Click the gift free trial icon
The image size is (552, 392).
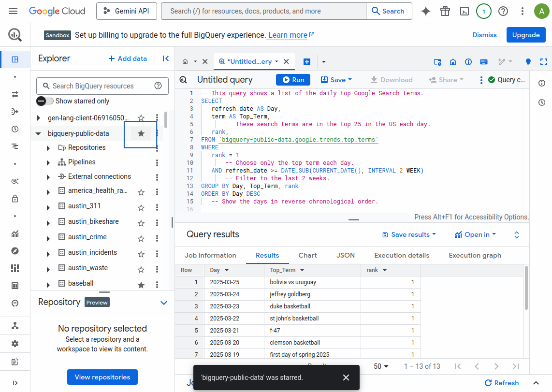(445, 11)
